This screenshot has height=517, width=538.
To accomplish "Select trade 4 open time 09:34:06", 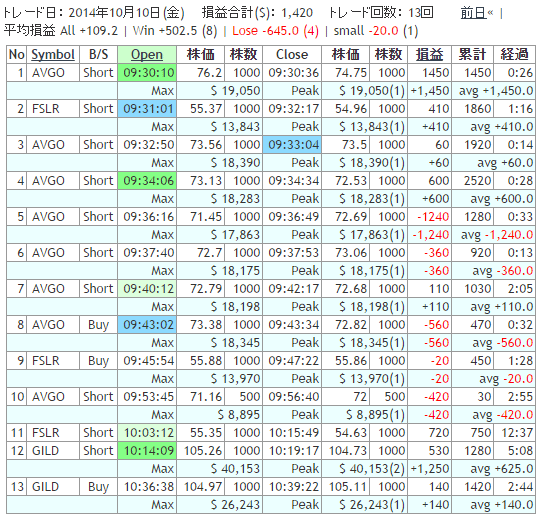I will tap(147, 180).
